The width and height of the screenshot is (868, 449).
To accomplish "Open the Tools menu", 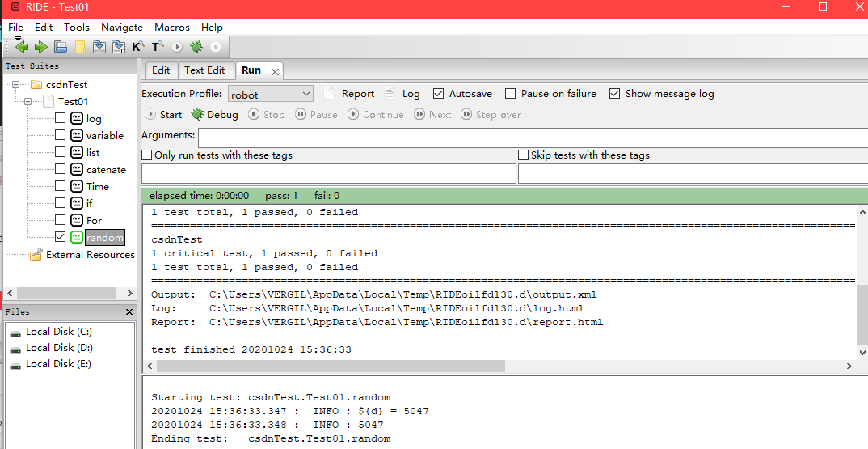I will pyautogui.click(x=77, y=28).
